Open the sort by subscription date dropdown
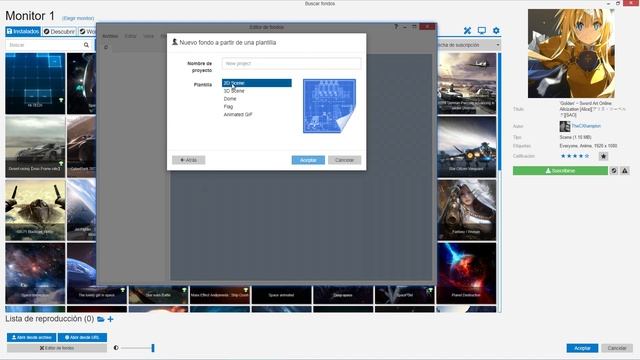Screen dimensions: 640x360 [x=469, y=45]
